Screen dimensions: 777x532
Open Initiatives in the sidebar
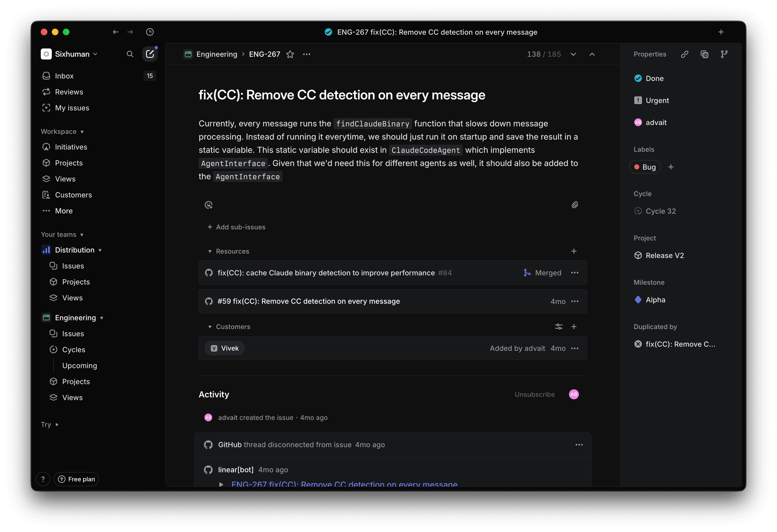[98, 147]
